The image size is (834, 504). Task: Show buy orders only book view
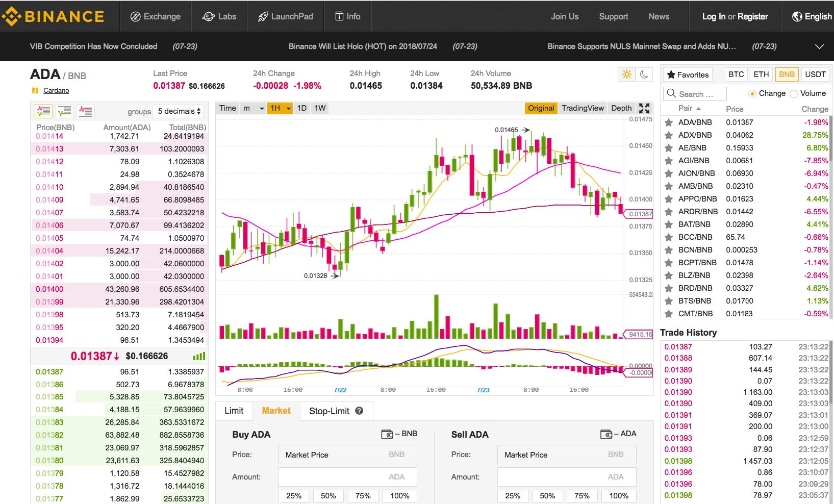click(65, 111)
